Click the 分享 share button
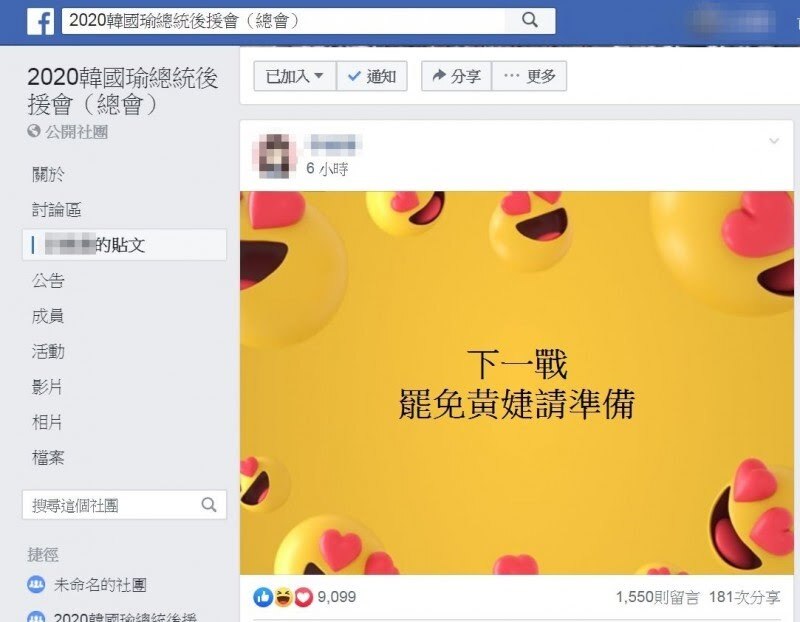Screen dimensions: 800x622 point(457,76)
